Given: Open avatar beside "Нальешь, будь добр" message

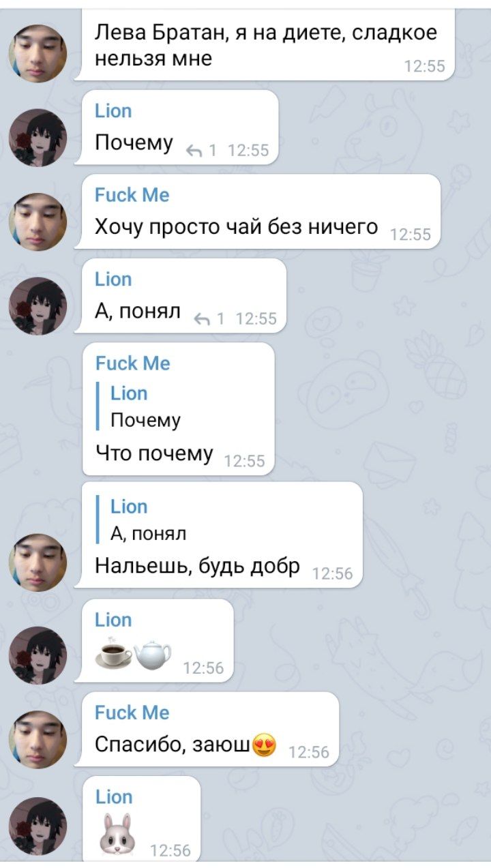Looking at the screenshot, I should pyautogui.click(x=38, y=562).
